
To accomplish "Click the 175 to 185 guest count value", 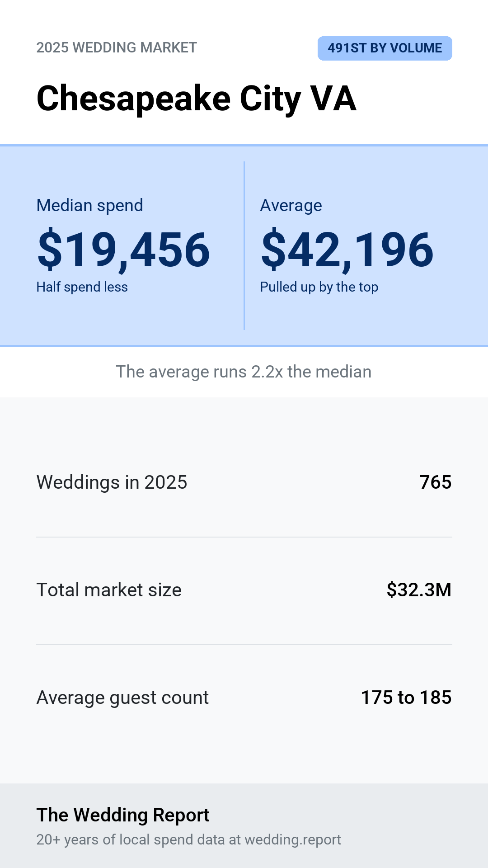I will 406,698.
